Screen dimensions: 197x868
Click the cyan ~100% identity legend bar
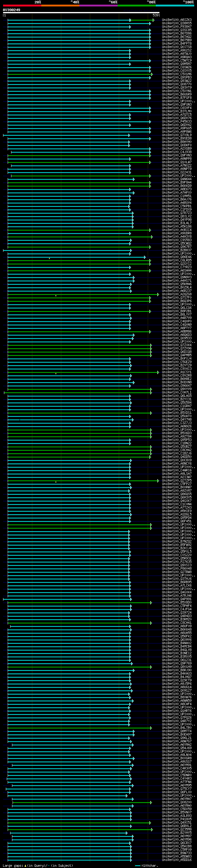175,6
